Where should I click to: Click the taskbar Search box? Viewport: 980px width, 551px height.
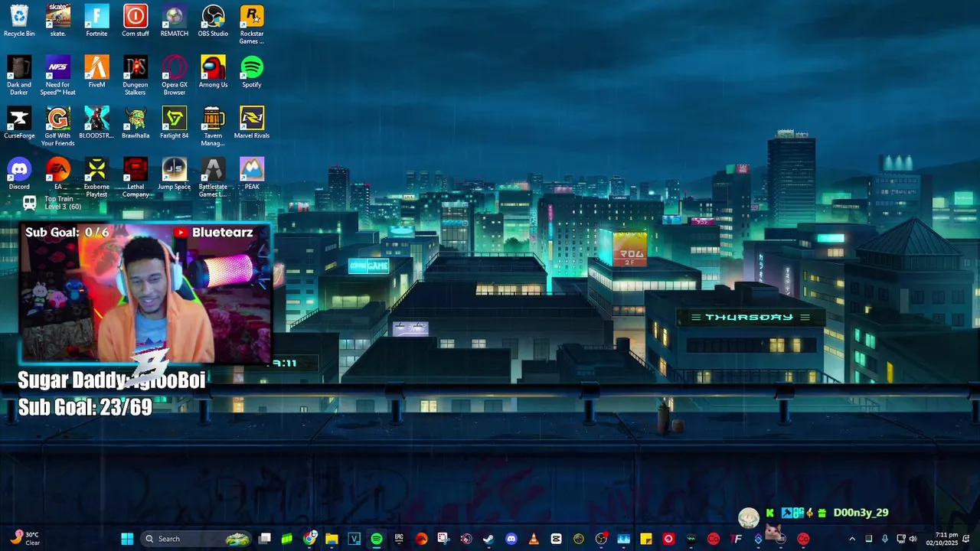(197, 539)
